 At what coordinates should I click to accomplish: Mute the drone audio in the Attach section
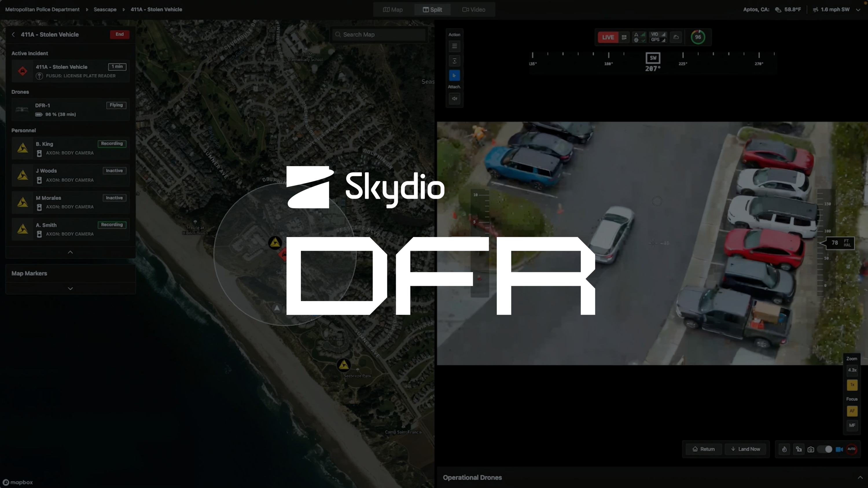click(455, 99)
